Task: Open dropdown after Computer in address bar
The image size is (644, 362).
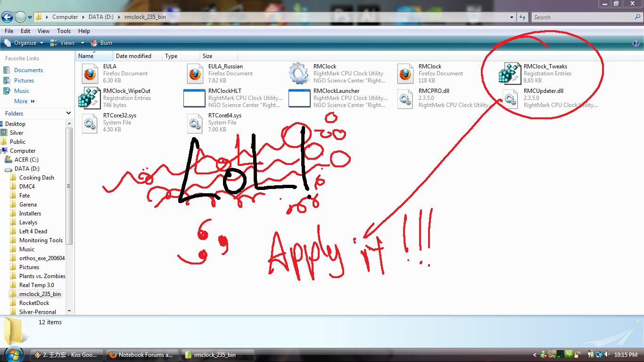Action: coord(83,17)
